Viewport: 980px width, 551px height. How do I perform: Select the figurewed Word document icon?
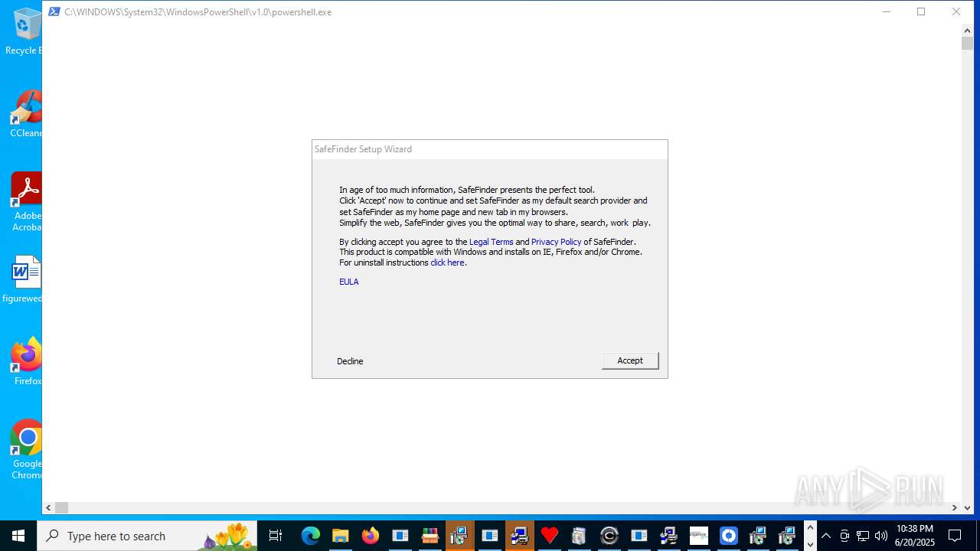[23, 279]
